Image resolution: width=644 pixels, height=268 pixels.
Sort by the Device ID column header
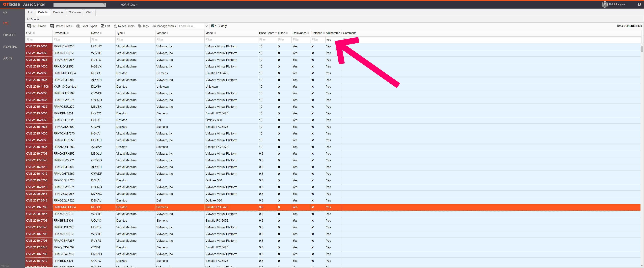coord(61,33)
